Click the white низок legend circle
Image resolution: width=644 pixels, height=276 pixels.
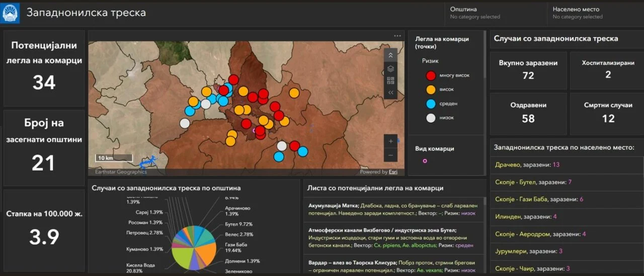point(431,118)
